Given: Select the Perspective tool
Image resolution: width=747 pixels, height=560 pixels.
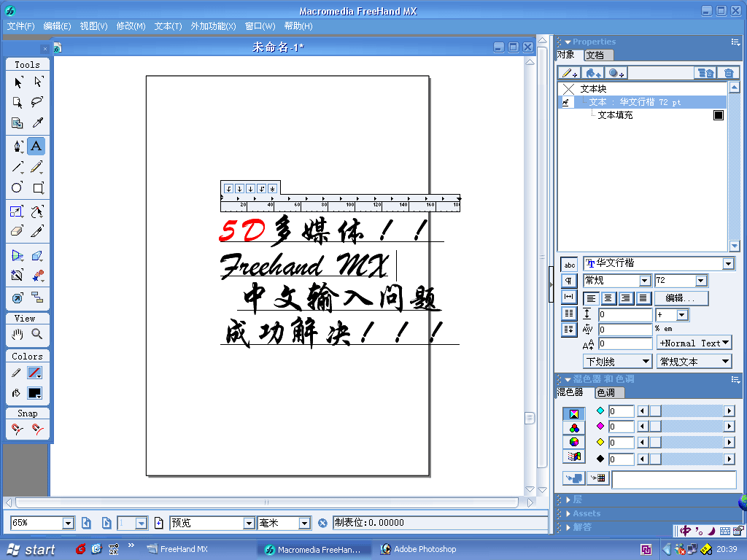Looking at the screenshot, I should (x=18, y=255).
